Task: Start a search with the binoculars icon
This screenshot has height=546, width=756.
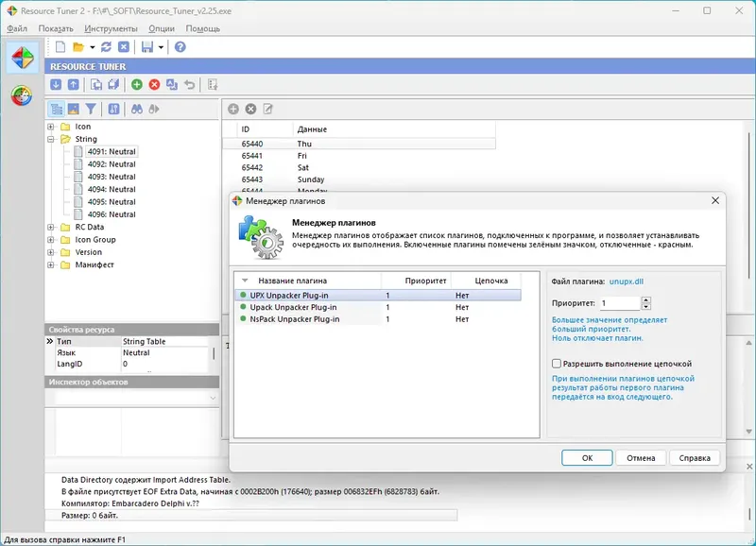Action: pos(136,108)
